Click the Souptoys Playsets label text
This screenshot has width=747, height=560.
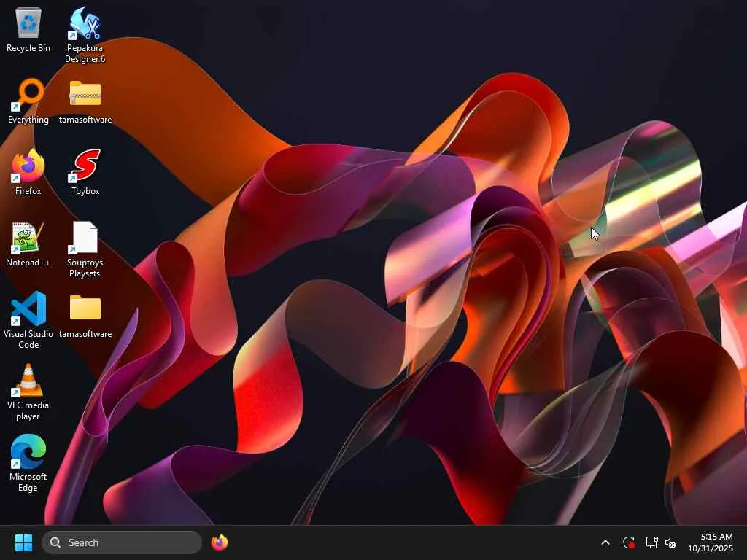point(85,268)
